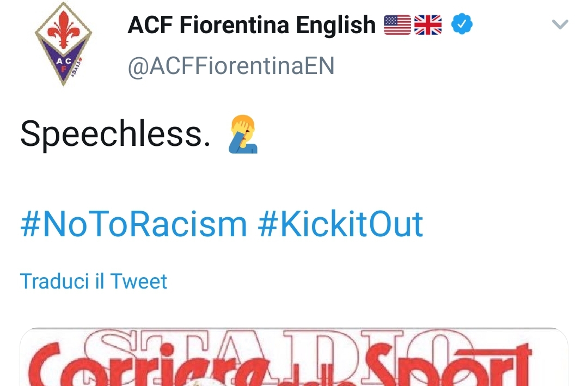
Task: Open the #NoToRacism hashtag
Action: (133, 224)
